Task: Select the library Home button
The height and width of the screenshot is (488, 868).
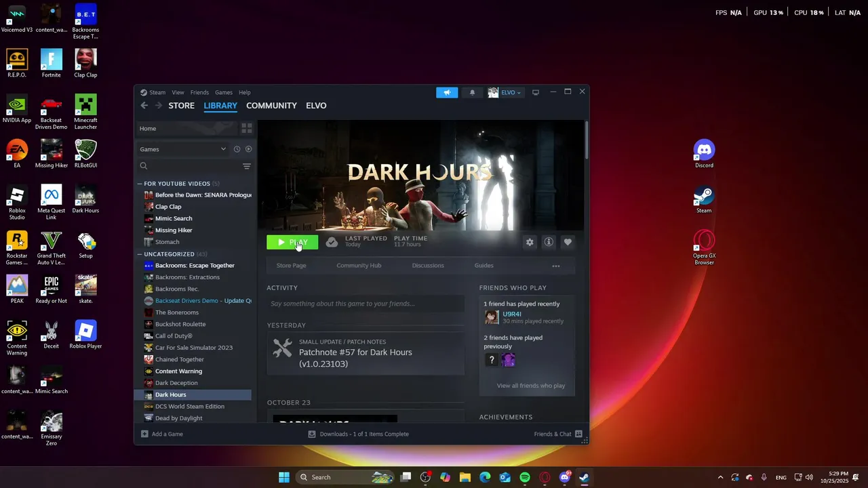Action: coord(186,128)
